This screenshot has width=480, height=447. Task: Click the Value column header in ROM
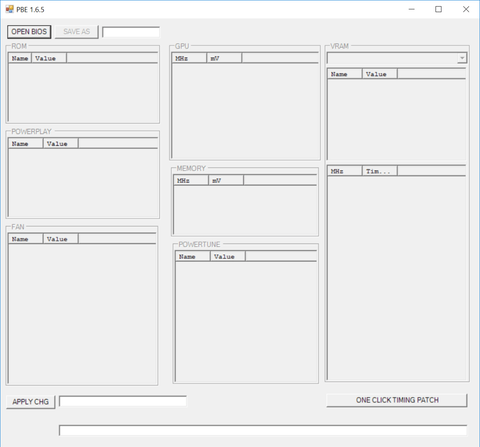click(49, 58)
